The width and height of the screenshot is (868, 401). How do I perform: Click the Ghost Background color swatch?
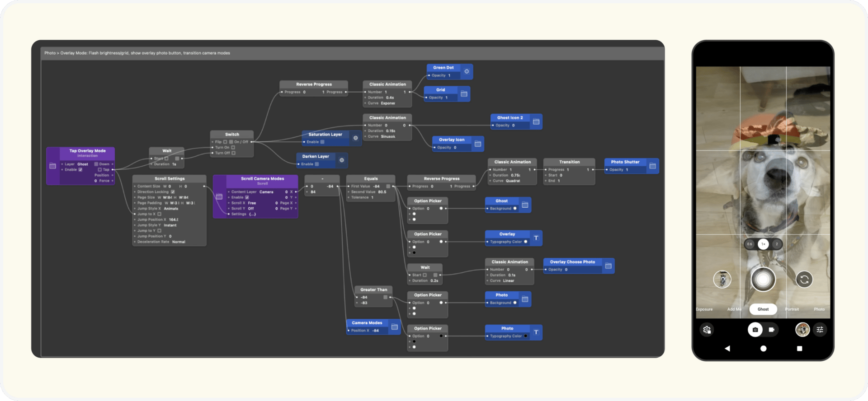[x=515, y=209]
